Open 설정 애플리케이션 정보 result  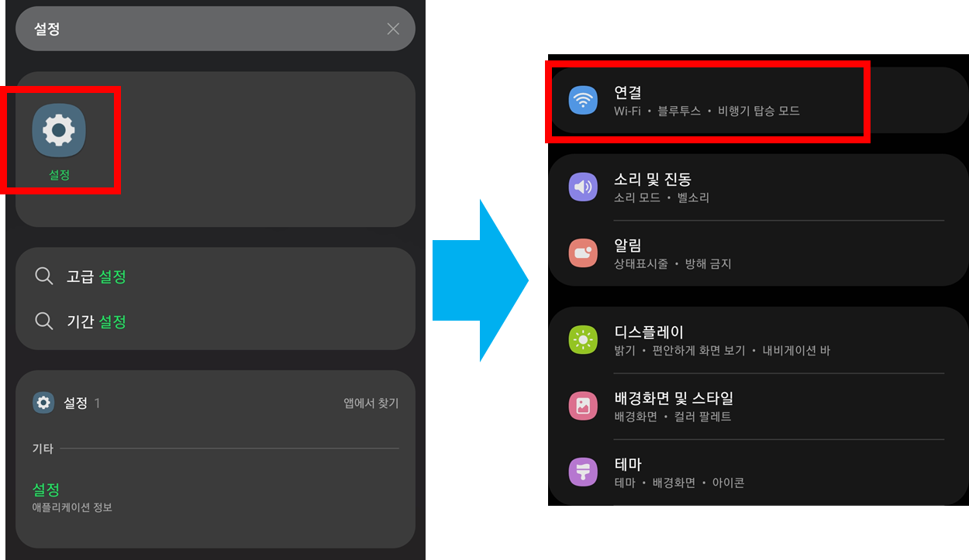tap(216, 496)
